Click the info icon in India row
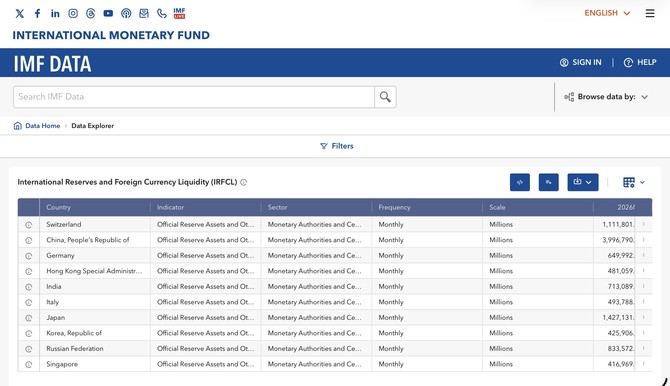 point(29,287)
